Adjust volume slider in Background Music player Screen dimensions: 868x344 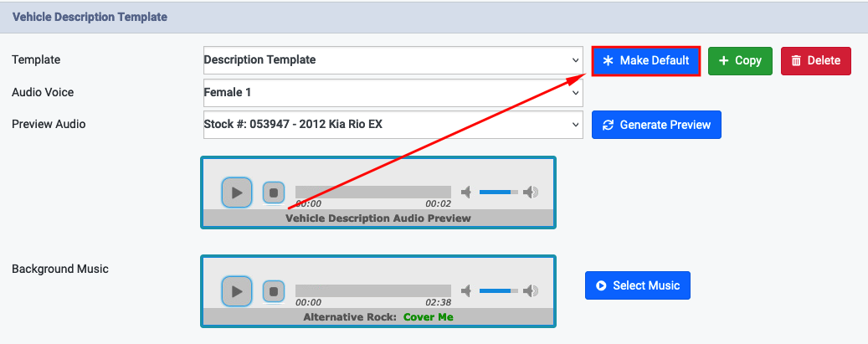pyautogui.click(x=499, y=290)
